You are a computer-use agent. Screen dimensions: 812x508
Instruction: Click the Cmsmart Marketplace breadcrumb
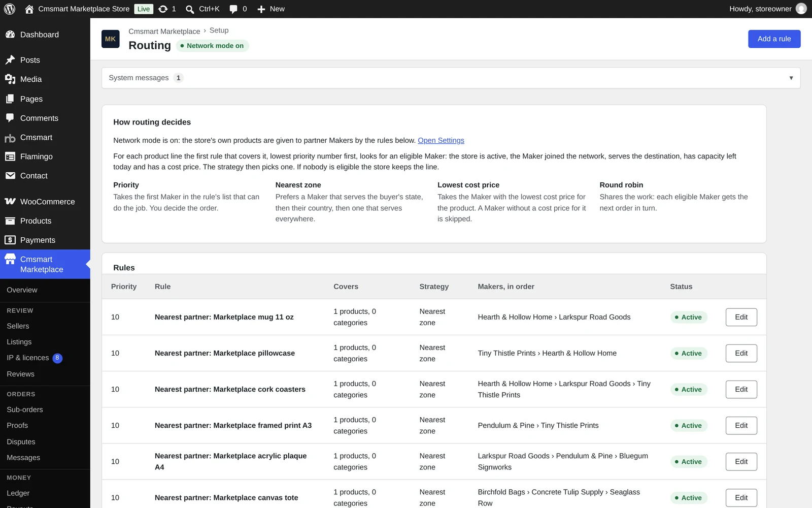tap(164, 31)
